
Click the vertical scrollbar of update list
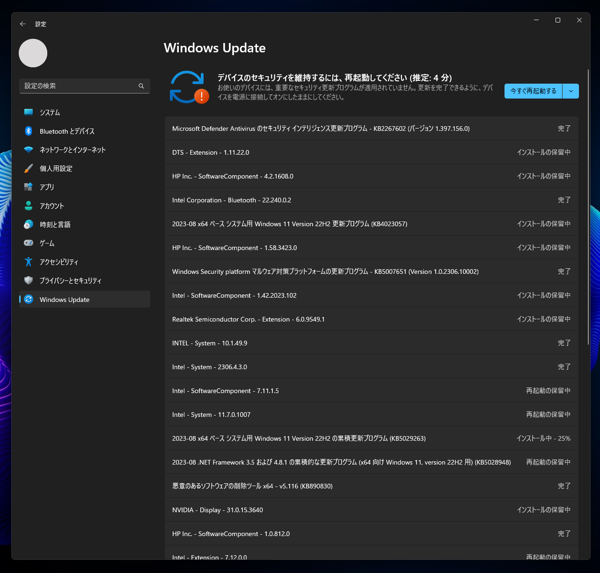[x=589, y=207]
